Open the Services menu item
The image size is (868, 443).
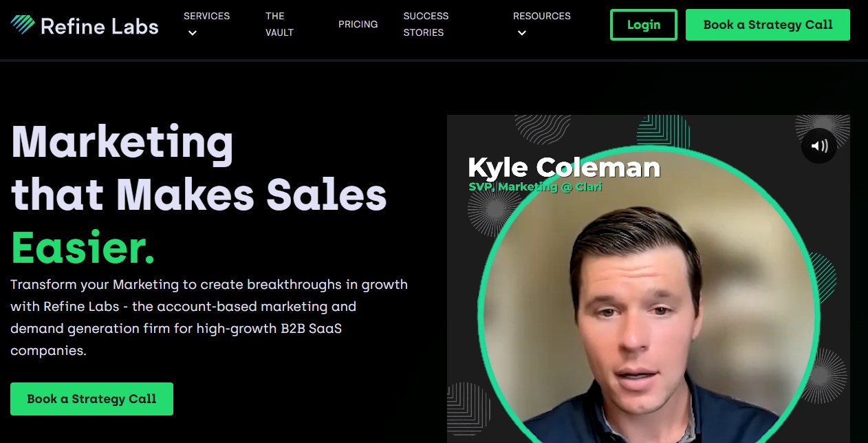(206, 16)
